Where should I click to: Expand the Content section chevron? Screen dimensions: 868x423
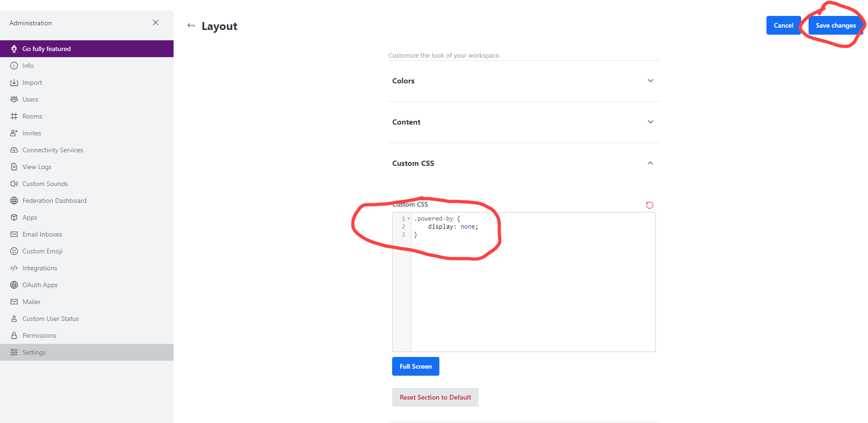[650, 122]
